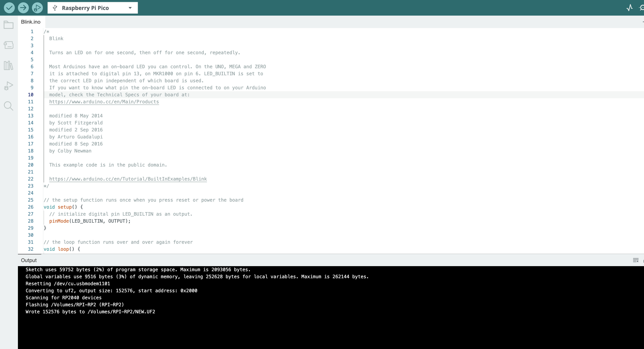
Task: Click the Library Manager icon
Action: (9, 65)
